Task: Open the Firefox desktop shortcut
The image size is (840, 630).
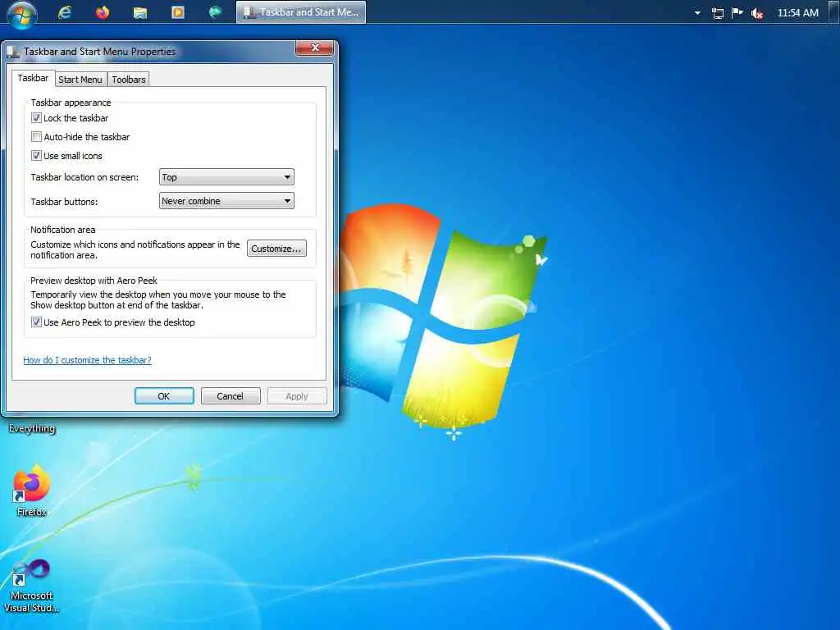Action: tap(32, 491)
